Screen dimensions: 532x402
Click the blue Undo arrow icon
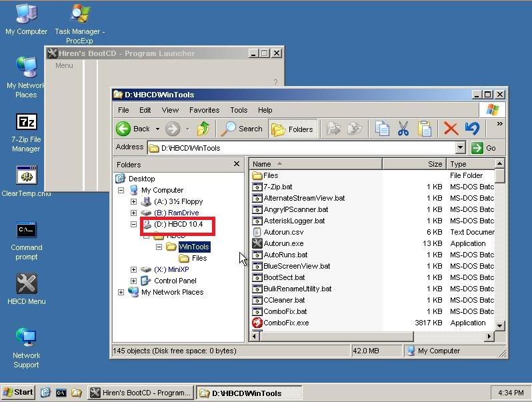(472, 129)
